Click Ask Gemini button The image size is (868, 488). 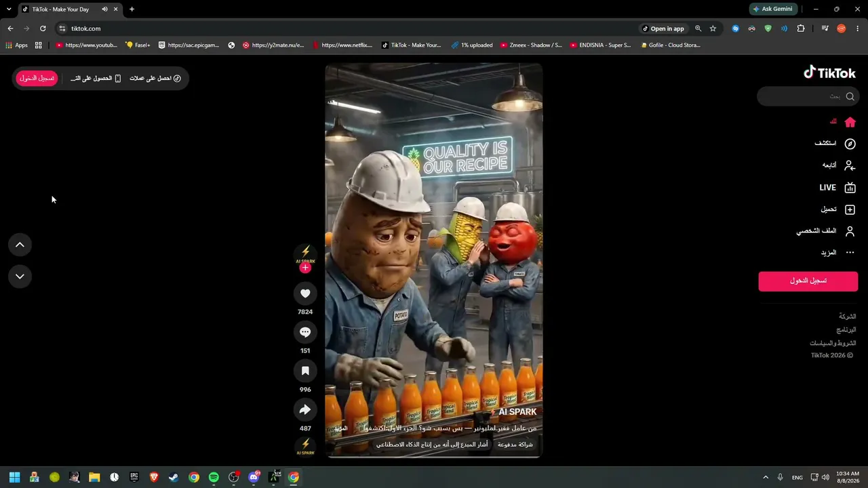click(772, 9)
